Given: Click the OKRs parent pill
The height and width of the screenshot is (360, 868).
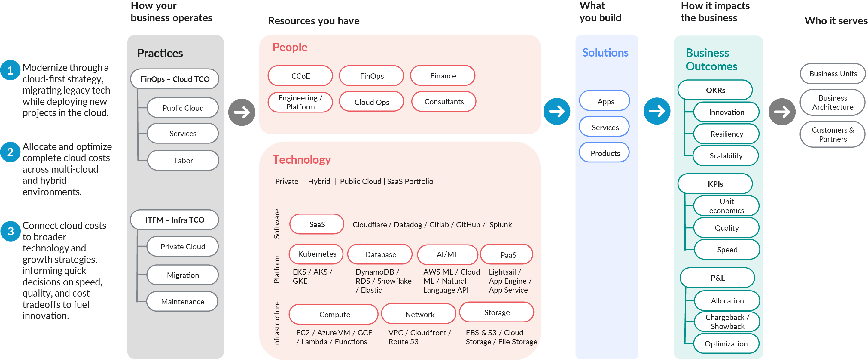Looking at the screenshot, I should 715,90.
